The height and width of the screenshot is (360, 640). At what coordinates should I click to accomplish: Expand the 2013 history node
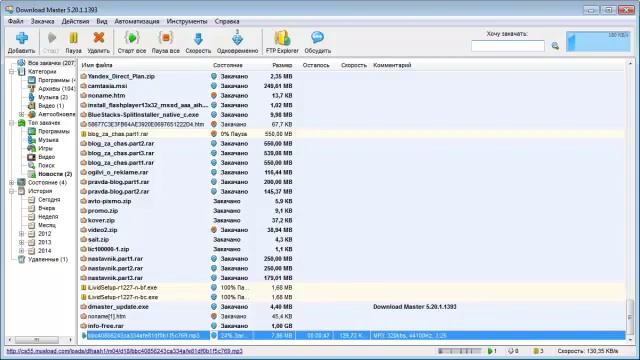pos(22,242)
